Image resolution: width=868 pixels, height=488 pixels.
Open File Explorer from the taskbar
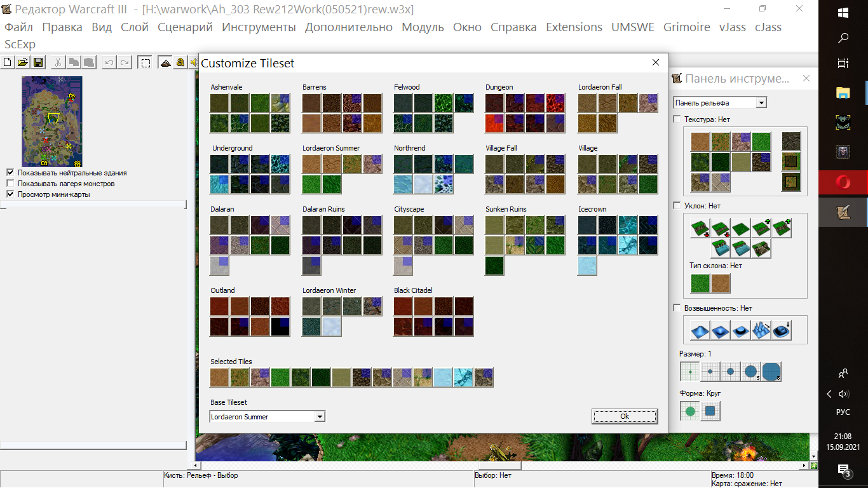[x=843, y=92]
